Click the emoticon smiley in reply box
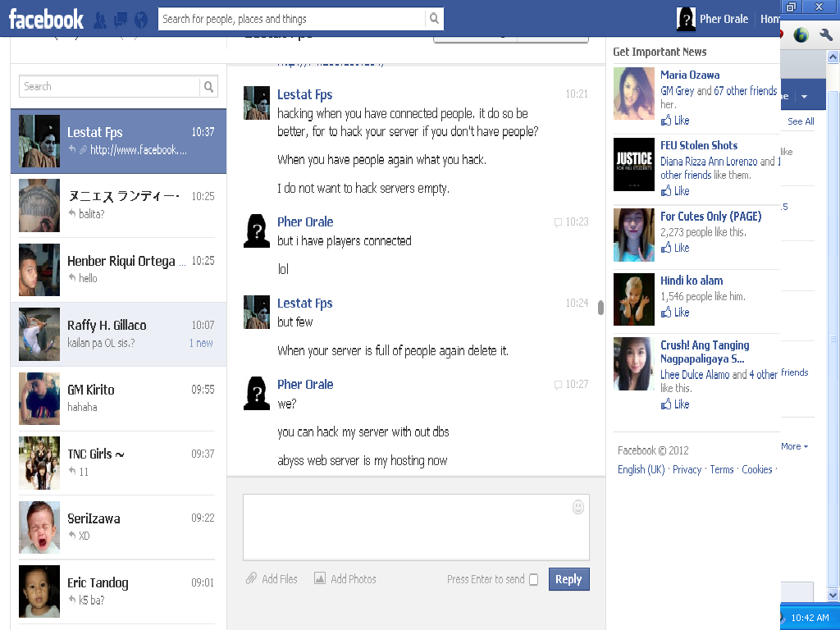This screenshot has width=840, height=630. tap(578, 508)
